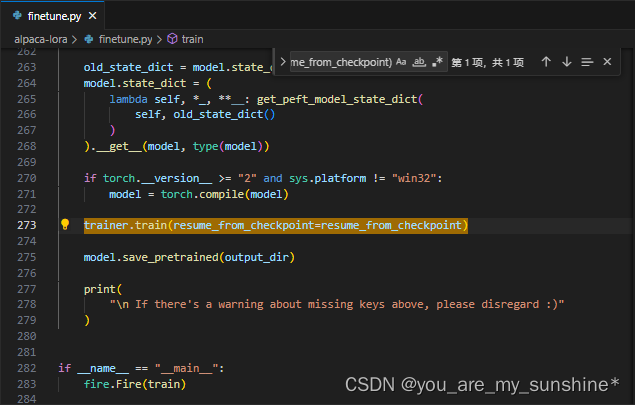Click line number 282 in gutter
Image resolution: width=635 pixels, height=405 pixels.
(x=27, y=368)
